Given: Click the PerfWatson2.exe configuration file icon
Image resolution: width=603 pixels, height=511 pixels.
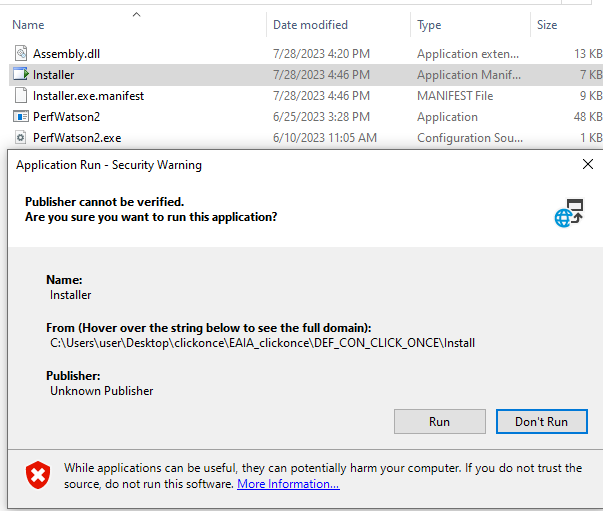Looking at the screenshot, I should 21,138.
